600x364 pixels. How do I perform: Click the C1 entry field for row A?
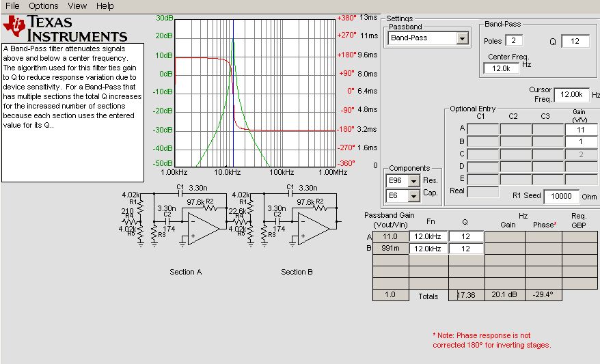(x=483, y=129)
